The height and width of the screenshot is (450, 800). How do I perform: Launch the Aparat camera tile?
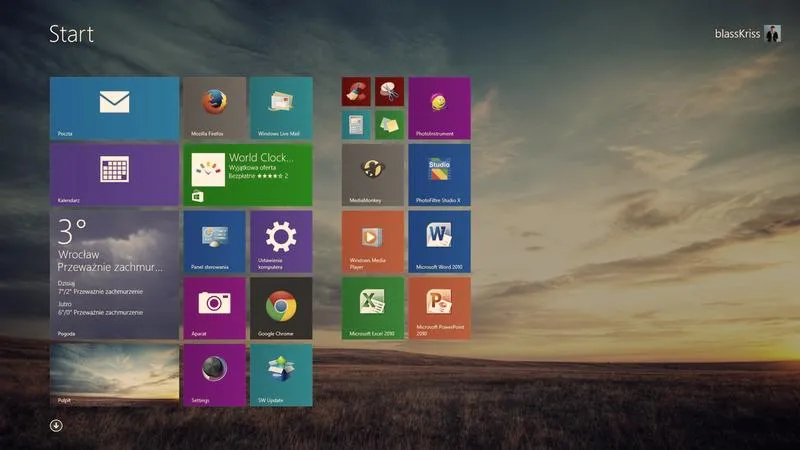(x=214, y=308)
